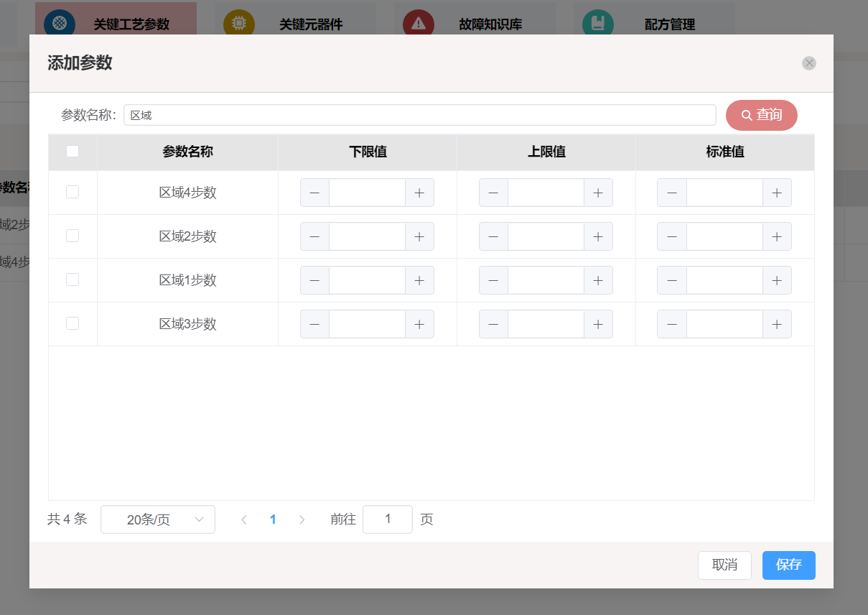Image resolution: width=868 pixels, height=615 pixels.
Task: Open the 20条/页 page size dropdown
Action: coord(158,519)
